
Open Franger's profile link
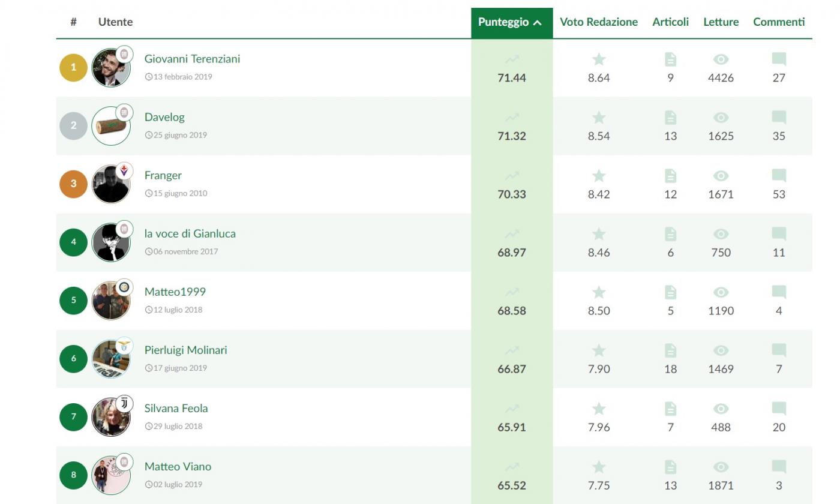coord(163,175)
